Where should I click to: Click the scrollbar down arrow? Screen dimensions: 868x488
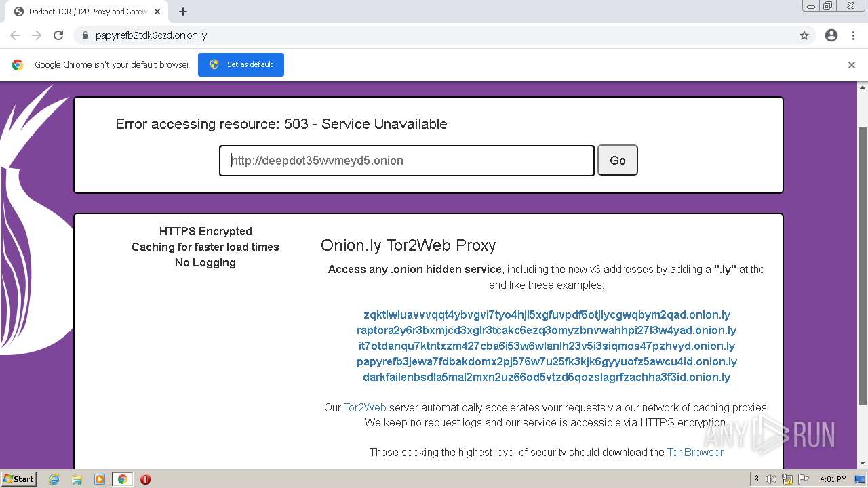click(x=863, y=464)
